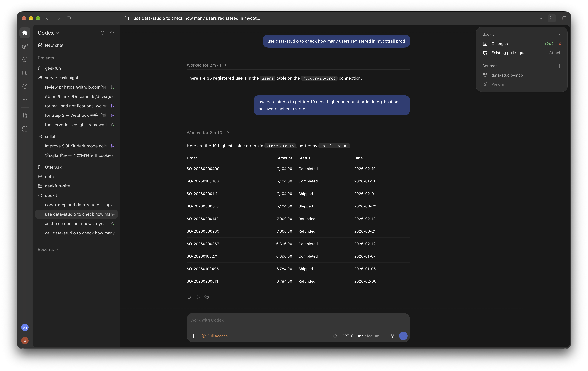Viewport: 588px width, 371px height.
Task: Collapse the serverlessInsight project folder
Action: click(x=76, y=78)
